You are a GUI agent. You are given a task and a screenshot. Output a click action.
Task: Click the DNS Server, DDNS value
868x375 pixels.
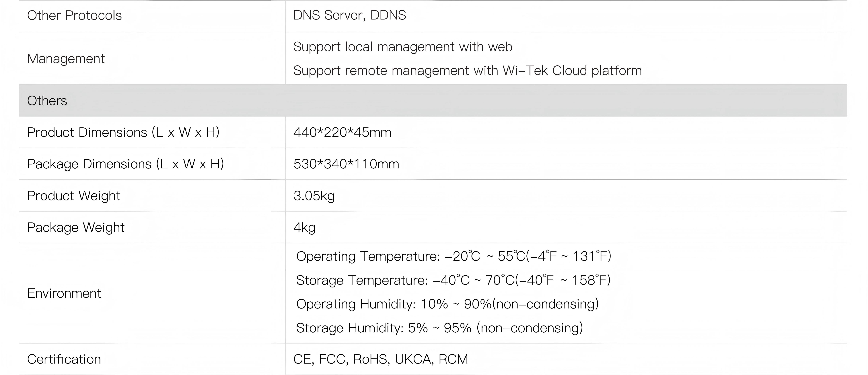pyautogui.click(x=349, y=15)
